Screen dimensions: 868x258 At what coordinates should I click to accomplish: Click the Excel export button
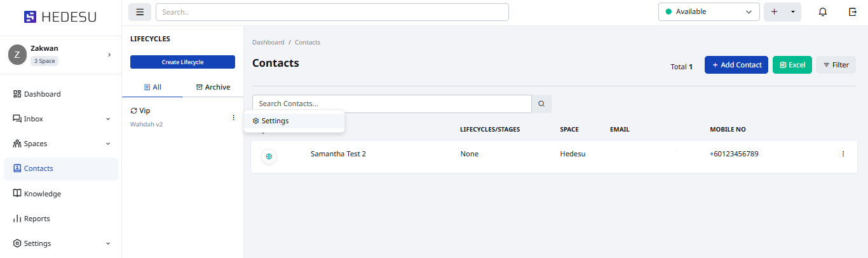click(x=792, y=65)
